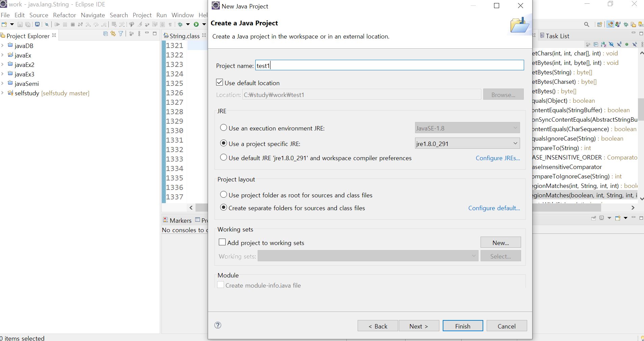Image resolution: width=644 pixels, height=341 pixels.
Task: Click the Open Perspective icon
Action: 600,24
